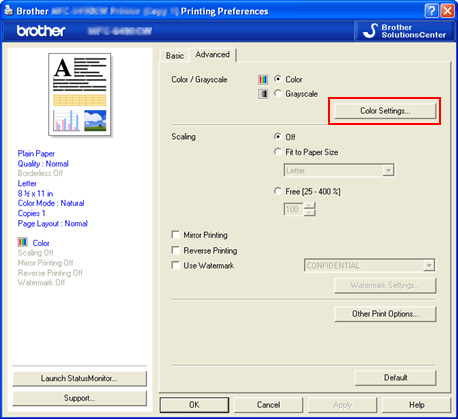458x419 pixels.
Task: Click the Watermark Off summary text
Action: [x=41, y=283]
